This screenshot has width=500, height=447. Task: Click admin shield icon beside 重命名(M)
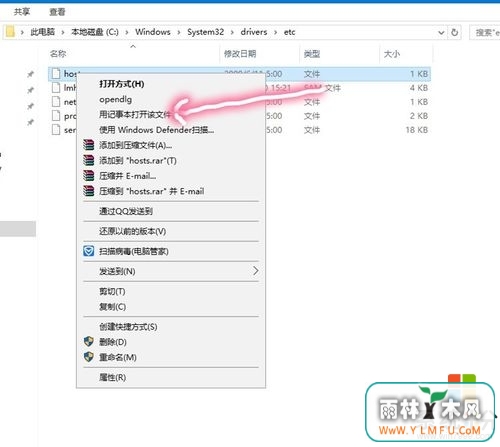click(88, 357)
